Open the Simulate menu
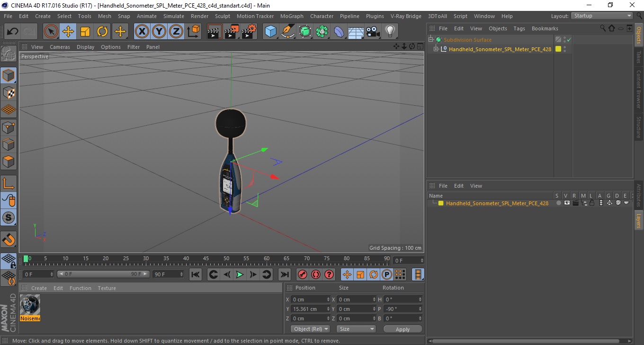Image resolution: width=644 pixels, height=345 pixels. (174, 16)
